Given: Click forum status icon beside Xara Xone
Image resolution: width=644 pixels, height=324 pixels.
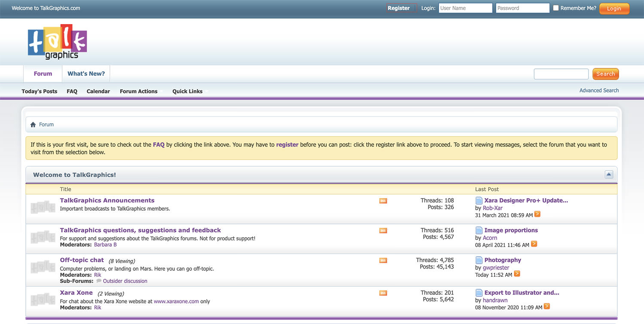Looking at the screenshot, I should pos(43,300).
